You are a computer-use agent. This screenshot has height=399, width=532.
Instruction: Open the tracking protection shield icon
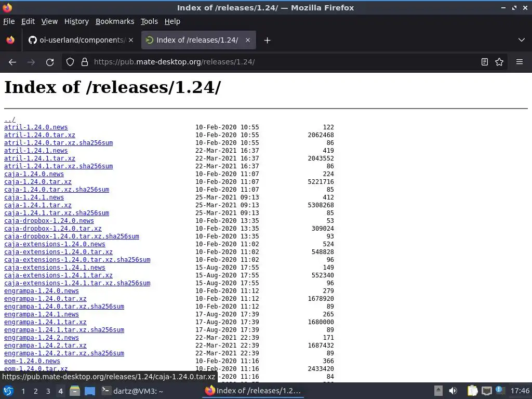pyautogui.click(x=70, y=62)
